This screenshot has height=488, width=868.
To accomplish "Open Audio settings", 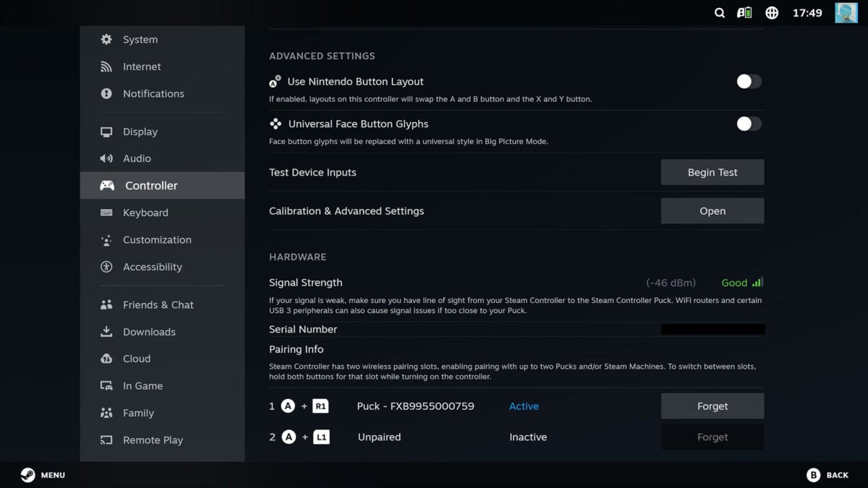I will [162, 158].
